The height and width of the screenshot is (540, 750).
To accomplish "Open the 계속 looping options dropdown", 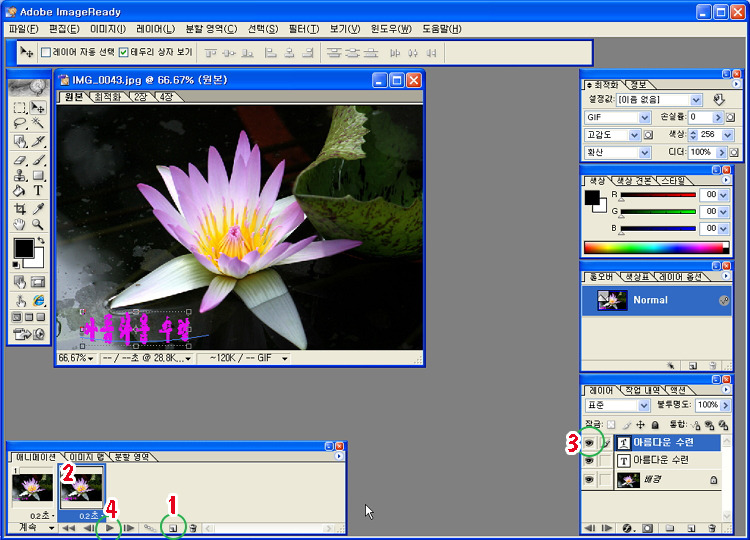I will pyautogui.click(x=51, y=527).
